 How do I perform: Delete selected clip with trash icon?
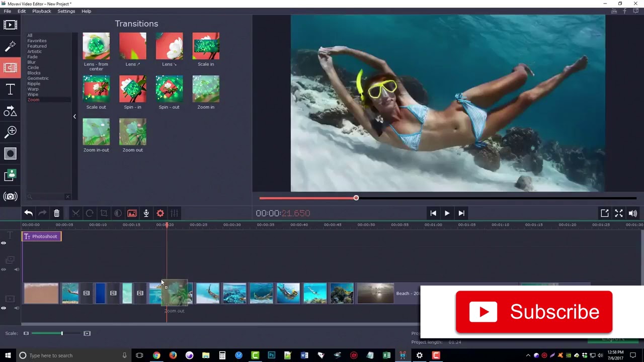tap(56, 213)
